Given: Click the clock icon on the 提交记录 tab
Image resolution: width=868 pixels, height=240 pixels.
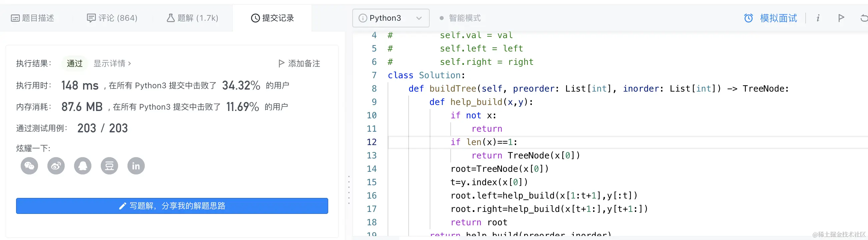Looking at the screenshot, I should coord(256,18).
